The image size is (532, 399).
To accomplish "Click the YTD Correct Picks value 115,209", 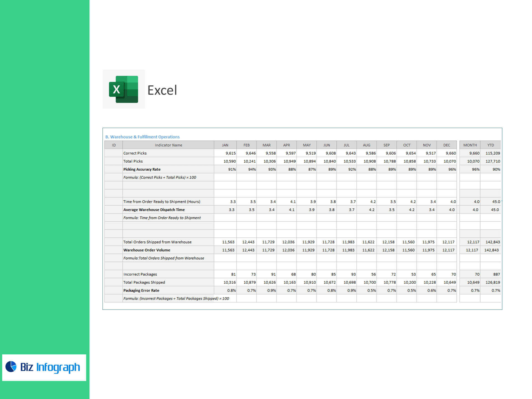I will click(x=492, y=153).
